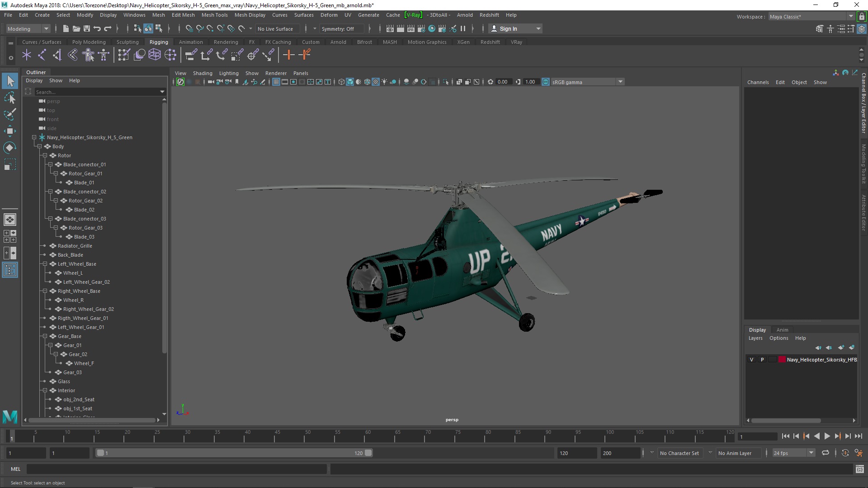Click the No Character Set button
This screenshot has width=868, height=488.
tap(679, 453)
